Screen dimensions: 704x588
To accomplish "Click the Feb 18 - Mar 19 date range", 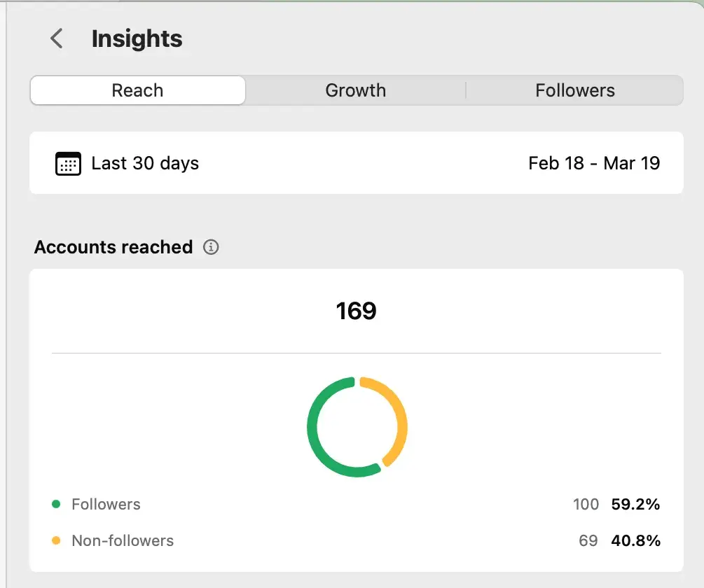I will [x=594, y=163].
